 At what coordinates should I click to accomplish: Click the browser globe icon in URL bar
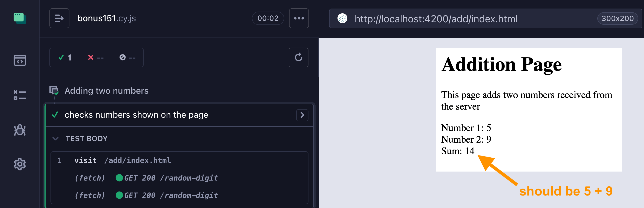(342, 18)
